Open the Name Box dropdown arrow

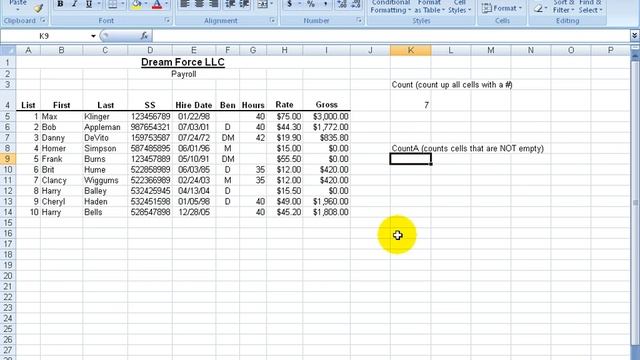[93, 36]
